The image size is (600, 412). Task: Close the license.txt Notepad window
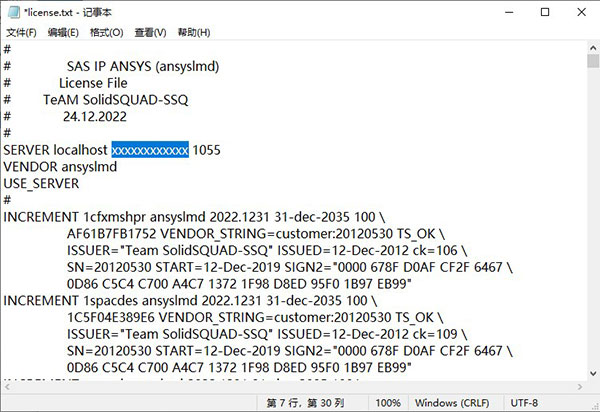pos(581,12)
